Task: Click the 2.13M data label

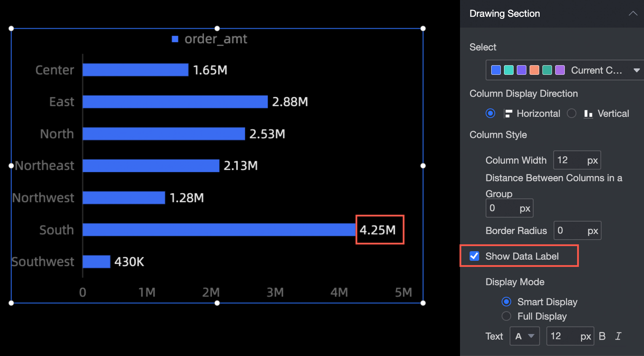Action: coord(241,166)
